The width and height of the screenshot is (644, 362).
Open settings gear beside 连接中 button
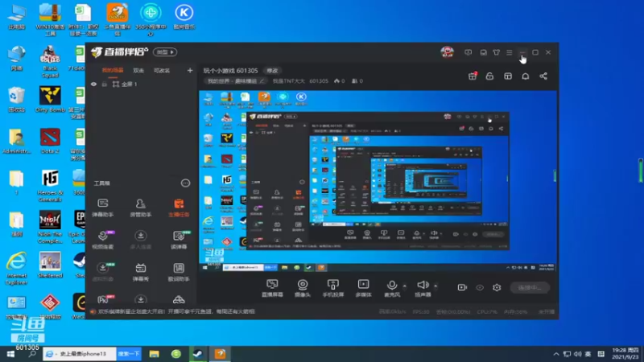coord(497,287)
